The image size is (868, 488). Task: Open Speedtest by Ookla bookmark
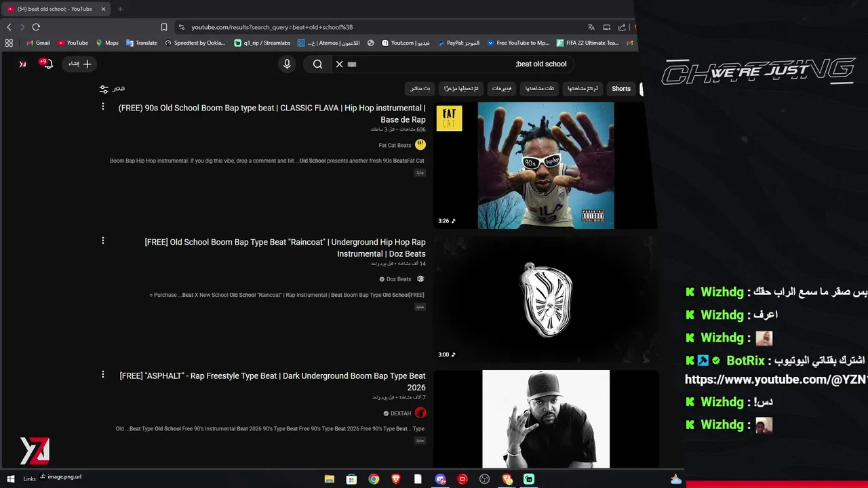(x=195, y=43)
